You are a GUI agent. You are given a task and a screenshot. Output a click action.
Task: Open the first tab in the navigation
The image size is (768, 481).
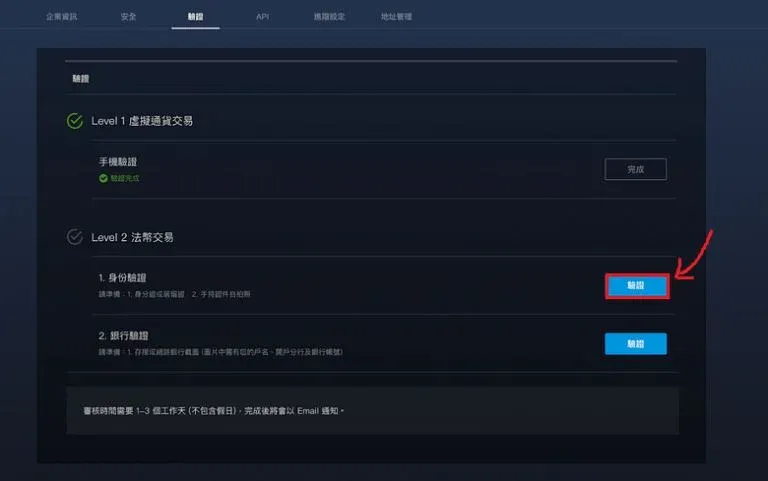pyautogui.click(x=61, y=17)
